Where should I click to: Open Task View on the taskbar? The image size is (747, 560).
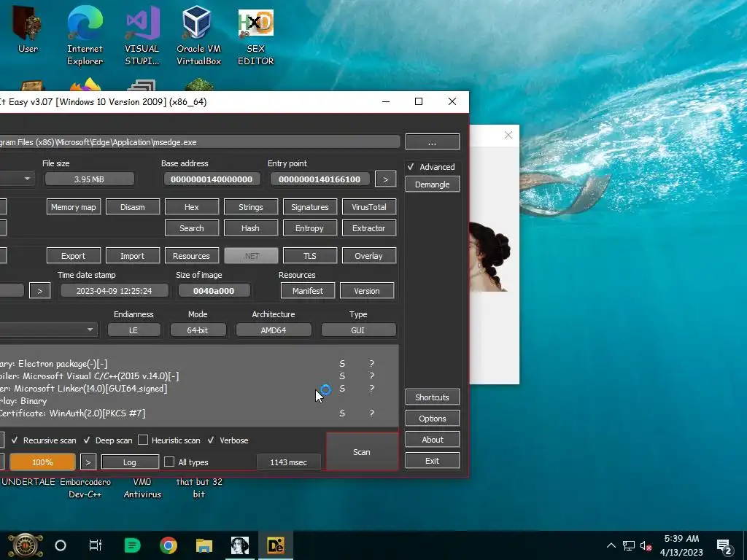[96, 545]
